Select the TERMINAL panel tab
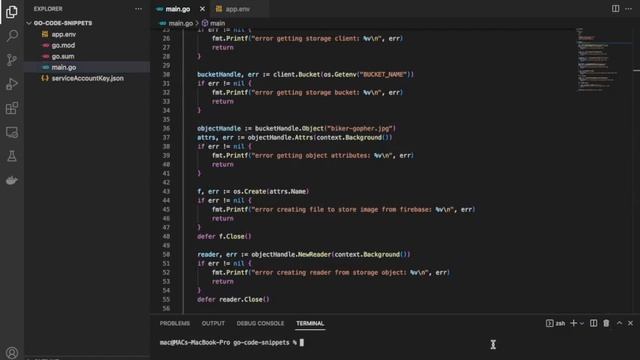The height and width of the screenshot is (360, 640). coord(310,323)
